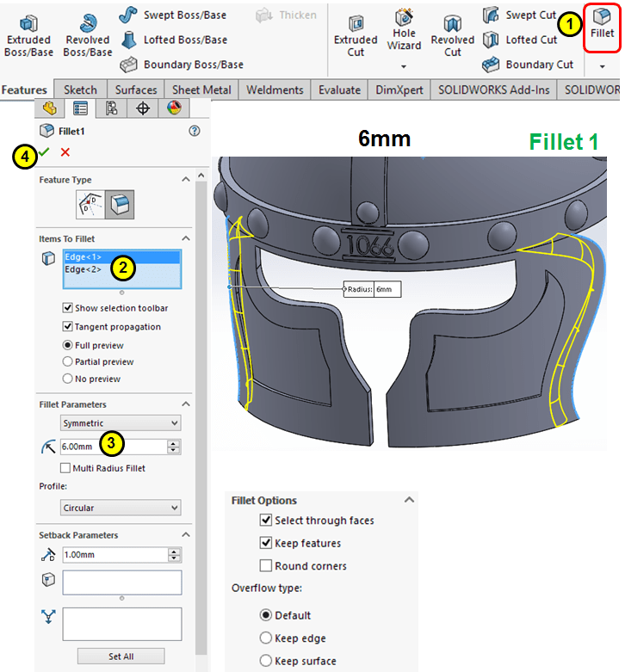Select the Hole Wizard tool
This screenshot has height=672, width=625.
click(x=404, y=30)
